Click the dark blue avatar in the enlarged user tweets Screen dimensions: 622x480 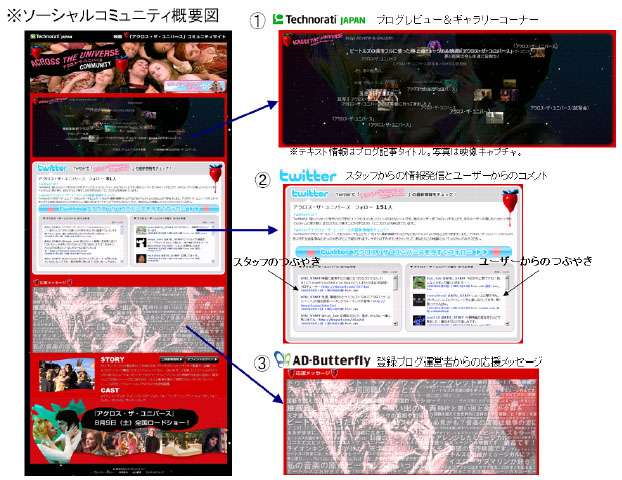(419, 320)
